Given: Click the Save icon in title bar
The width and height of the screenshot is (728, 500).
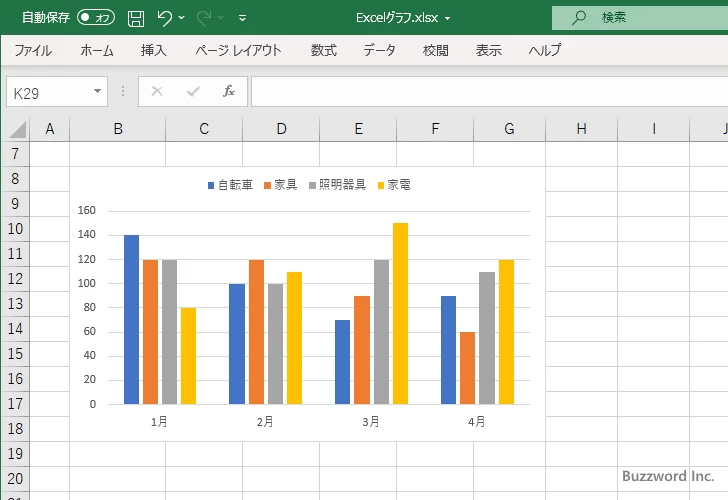Looking at the screenshot, I should [x=136, y=18].
